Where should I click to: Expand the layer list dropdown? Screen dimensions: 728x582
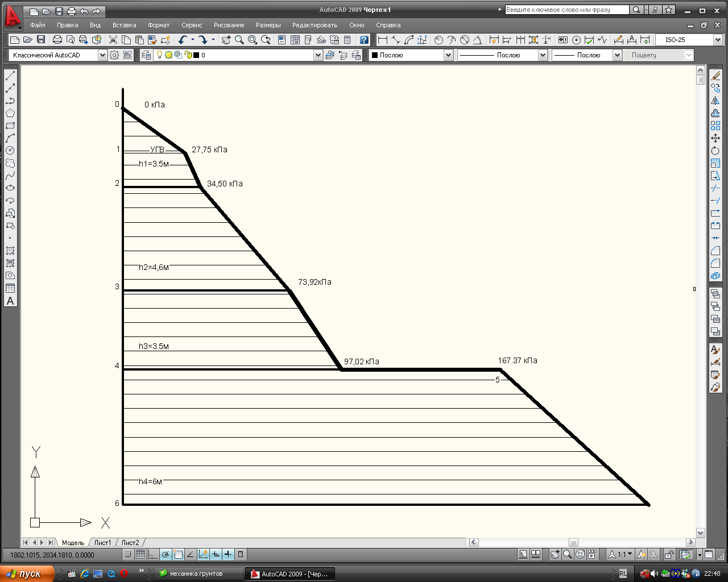318,55
